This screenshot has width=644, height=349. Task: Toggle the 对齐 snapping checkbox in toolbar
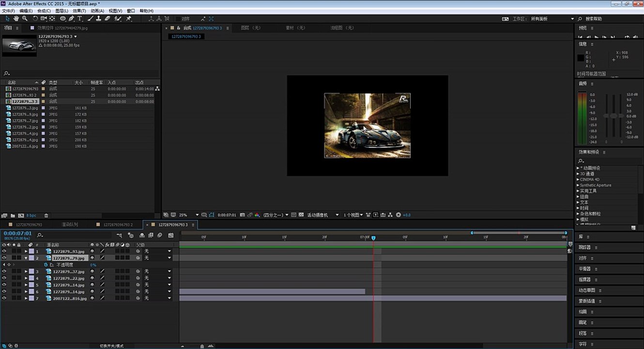178,18
